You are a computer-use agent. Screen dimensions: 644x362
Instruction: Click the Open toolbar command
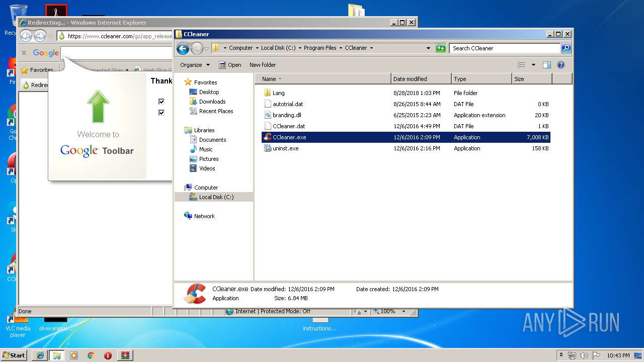coord(230,65)
